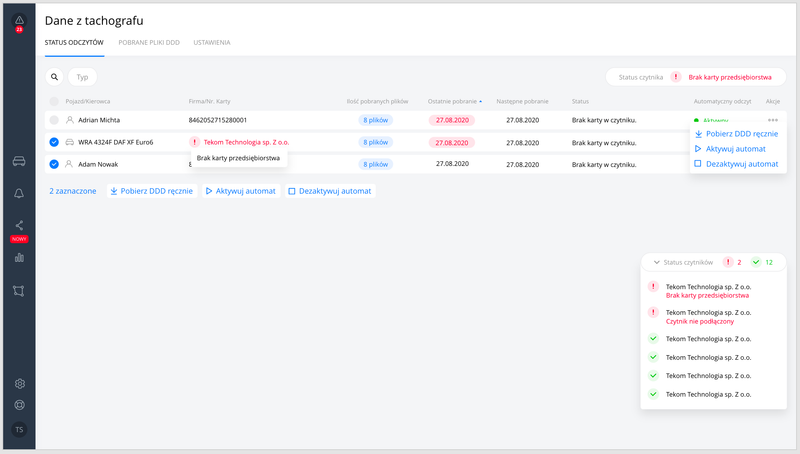Click Aktywuj automat in bulk actions bar
The image size is (800, 454).
pos(241,190)
